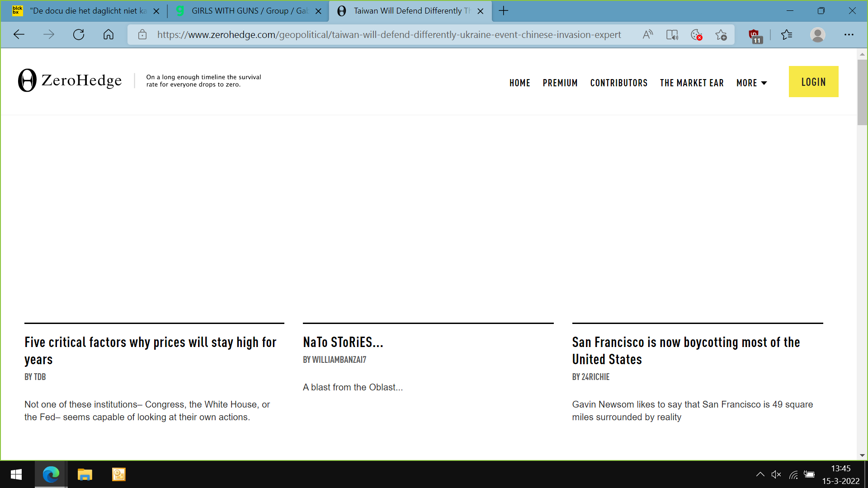Open PREMIUM in the ZeroHedge menu
The image size is (868, 488).
click(x=560, y=83)
